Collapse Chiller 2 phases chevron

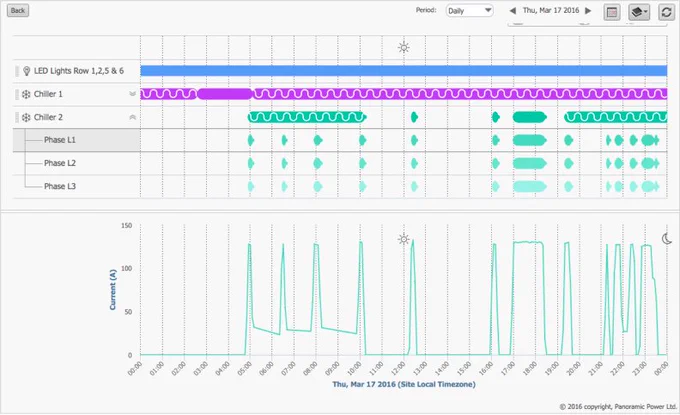click(133, 118)
